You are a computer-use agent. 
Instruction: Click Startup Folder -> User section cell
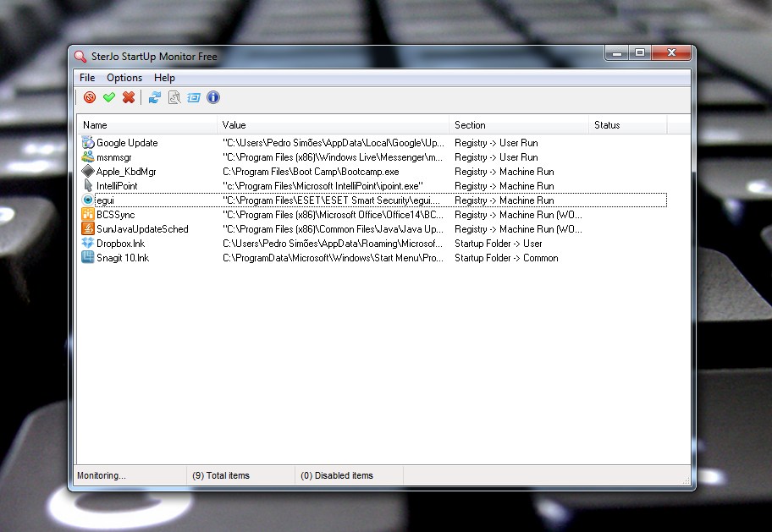[499, 243]
